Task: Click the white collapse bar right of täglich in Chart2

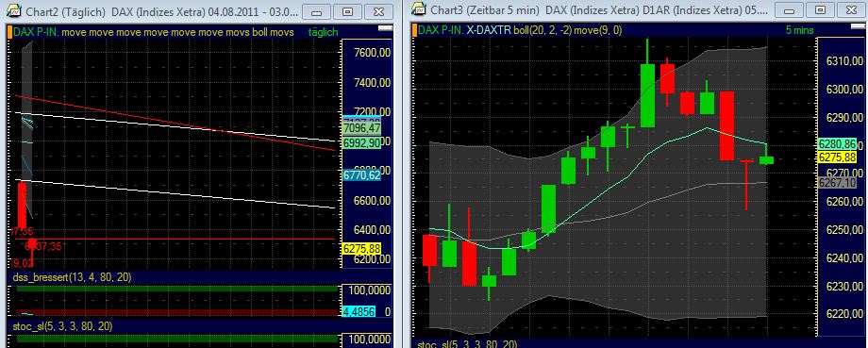Action: 385,27
